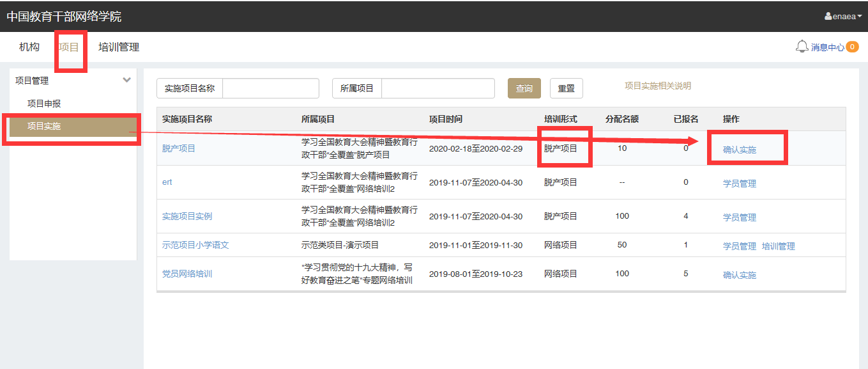The width and height of the screenshot is (868, 369).
Task: Click the 实施项目名称 column header
Action: pyautogui.click(x=187, y=119)
